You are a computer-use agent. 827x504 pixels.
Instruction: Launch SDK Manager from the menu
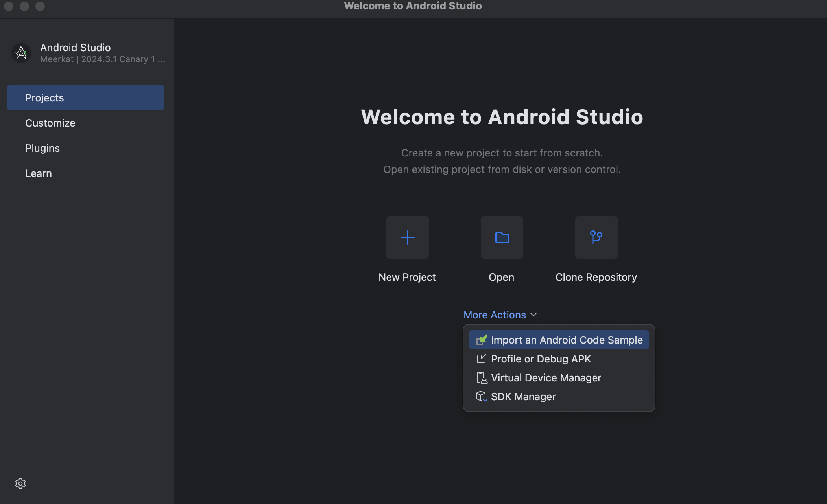(x=523, y=397)
